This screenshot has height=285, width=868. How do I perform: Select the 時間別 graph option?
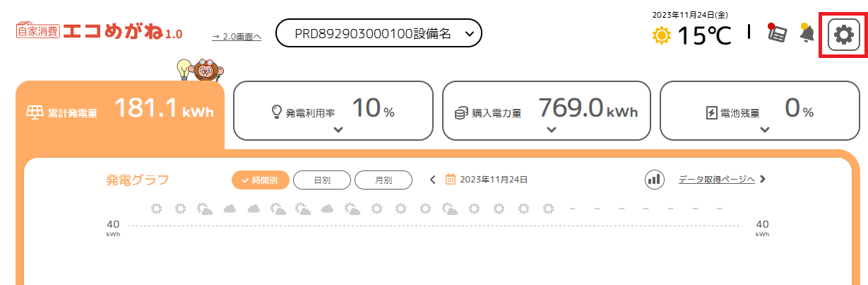(x=261, y=180)
